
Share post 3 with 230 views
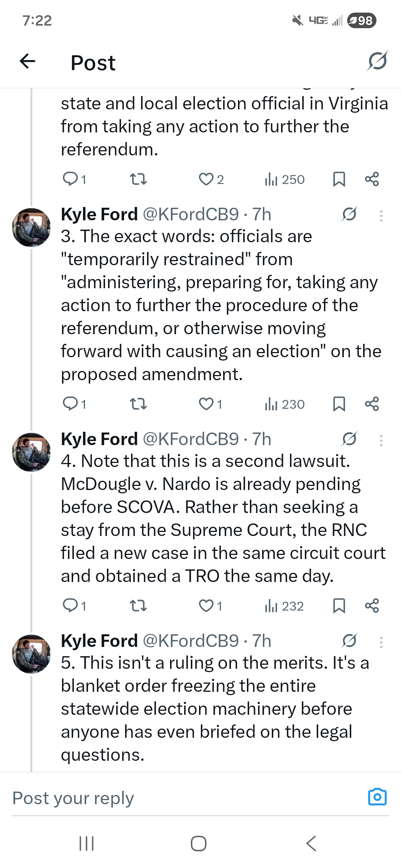point(372,404)
